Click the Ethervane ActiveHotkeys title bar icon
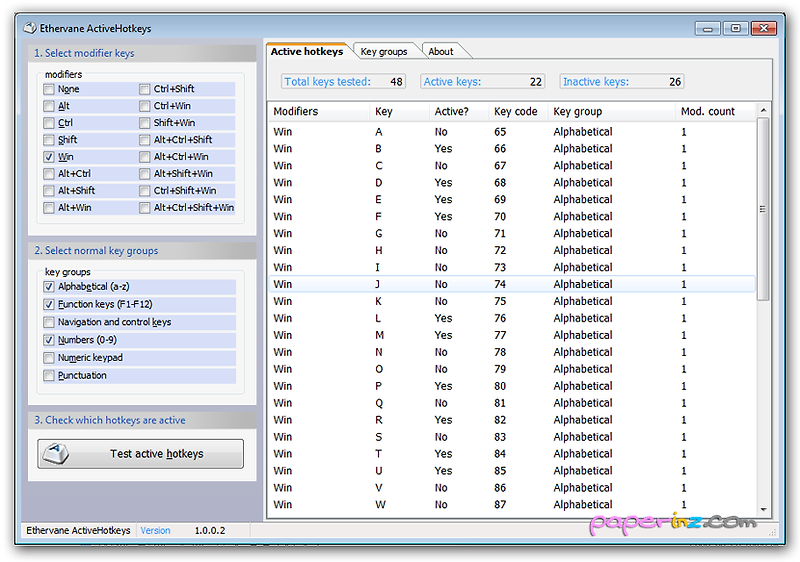Screen dimensions: 800x562 click(30, 28)
